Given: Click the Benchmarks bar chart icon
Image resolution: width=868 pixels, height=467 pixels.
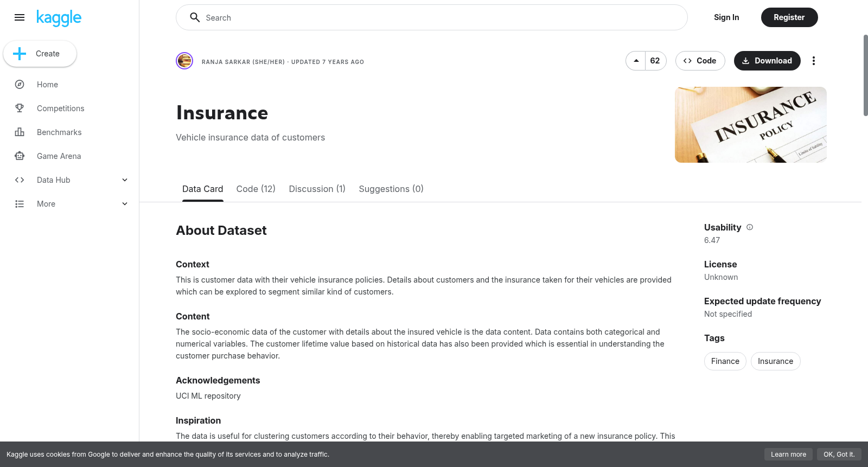Looking at the screenshot, I should tap(20, 132).
